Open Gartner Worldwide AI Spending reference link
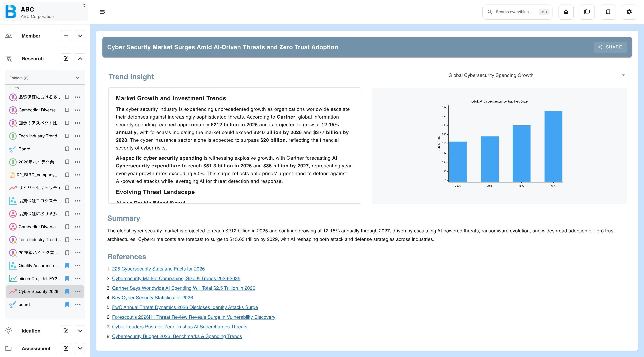 pos(183,288)
